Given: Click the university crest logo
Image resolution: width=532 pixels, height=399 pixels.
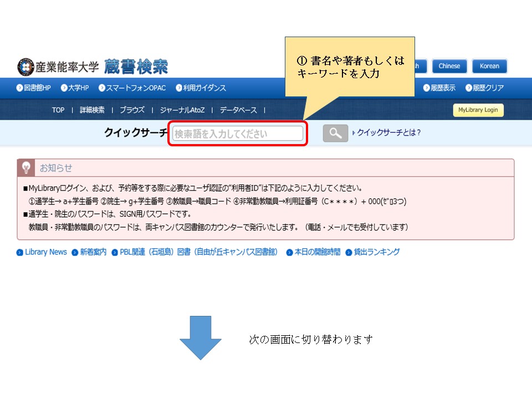Looking at the screenshot, I should 26,67.
